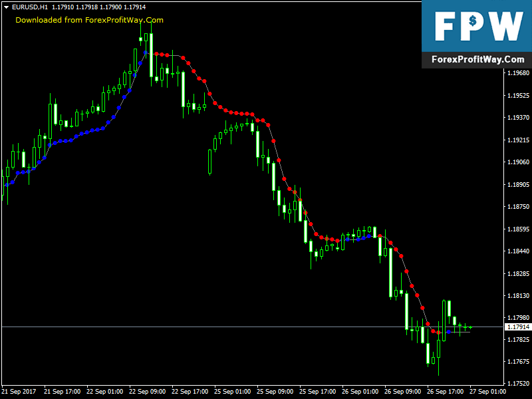
Task: Click price axis label 1.19680
Action: pos(518,73)
